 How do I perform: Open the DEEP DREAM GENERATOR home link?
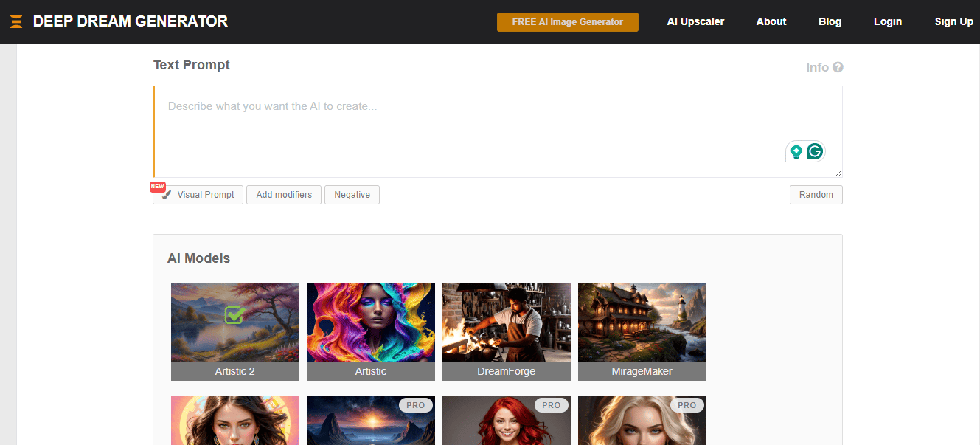pyautogui.click(x=131, y=21)
